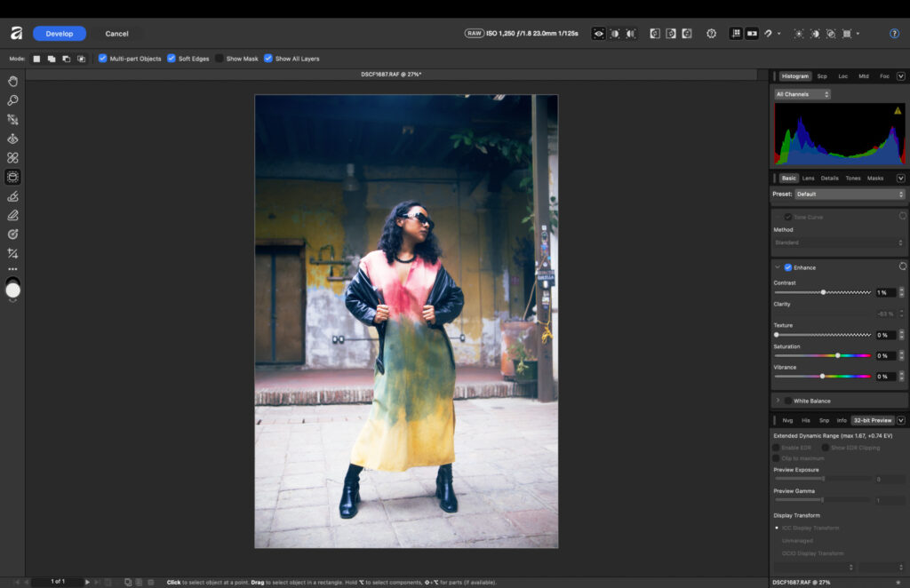
Task: Switch to the Details tab
Action: click(829, 178)
